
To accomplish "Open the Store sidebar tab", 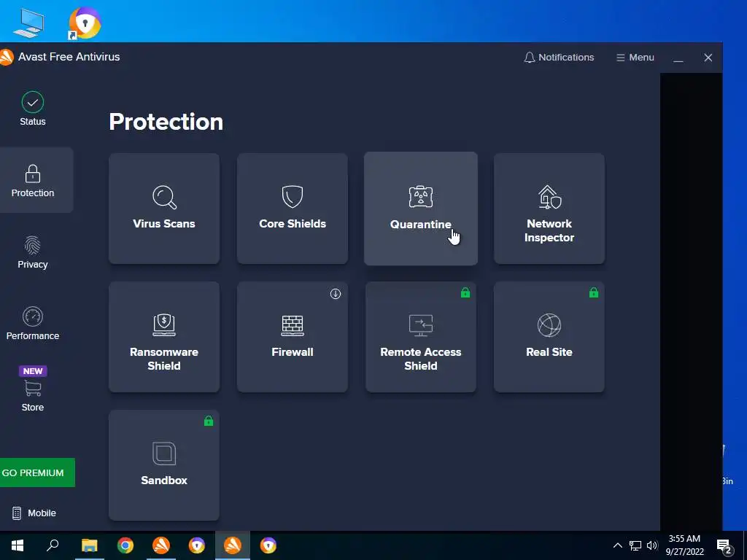I will point(32,389).
